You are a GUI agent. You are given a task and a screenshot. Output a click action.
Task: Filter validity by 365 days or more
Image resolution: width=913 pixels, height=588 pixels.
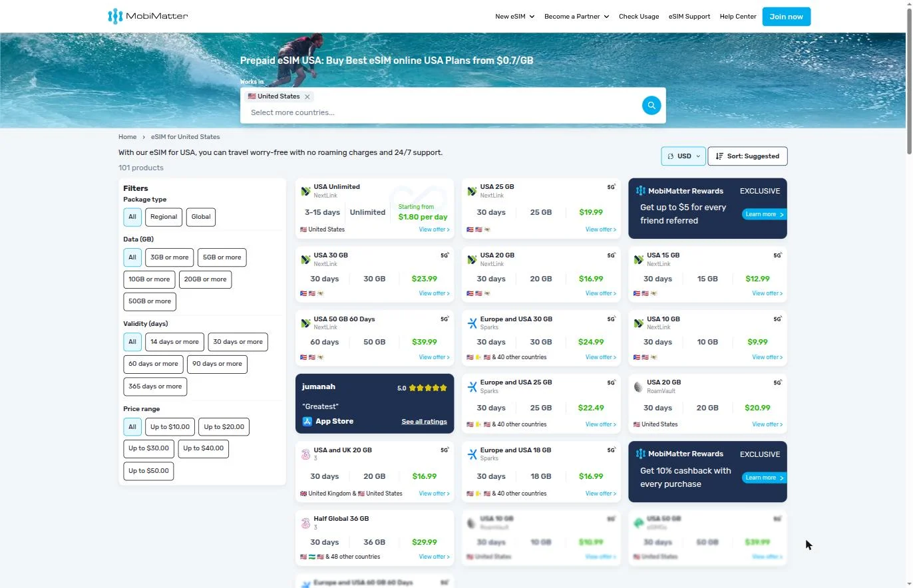pos(155,386)
